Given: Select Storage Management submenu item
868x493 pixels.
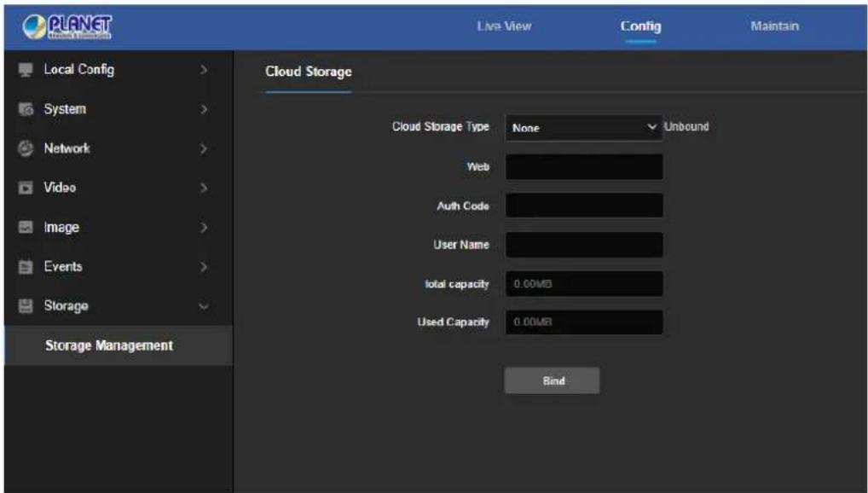Looking at the screenshot, I should coord(119,345).
